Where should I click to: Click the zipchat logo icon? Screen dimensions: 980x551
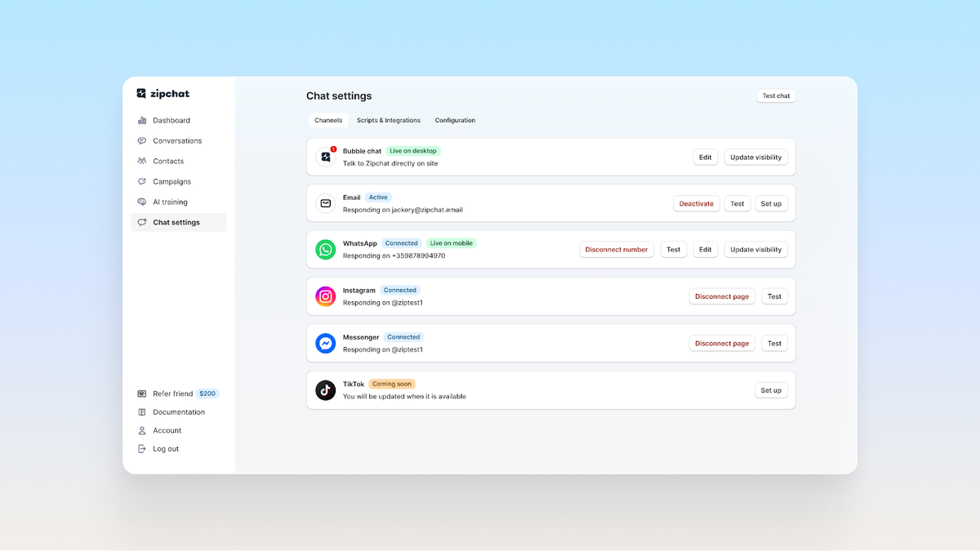pos(142,93)
